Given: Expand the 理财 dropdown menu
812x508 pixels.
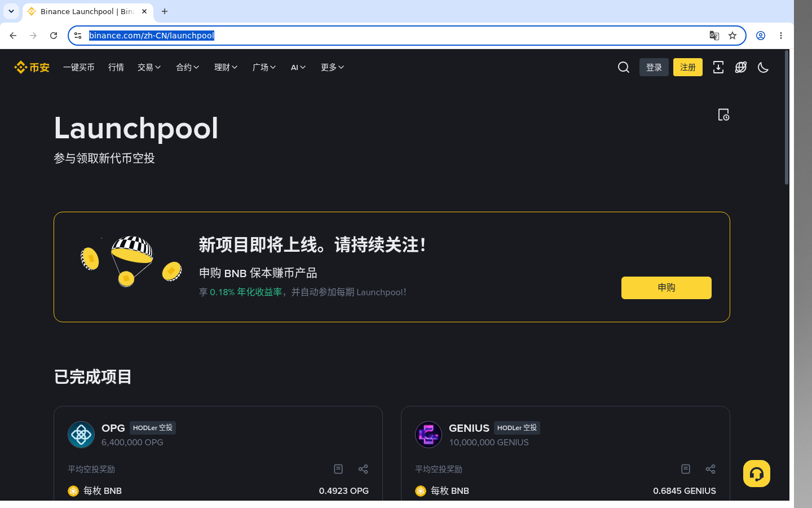Looking at the screenshot, I should click(226, 67).
